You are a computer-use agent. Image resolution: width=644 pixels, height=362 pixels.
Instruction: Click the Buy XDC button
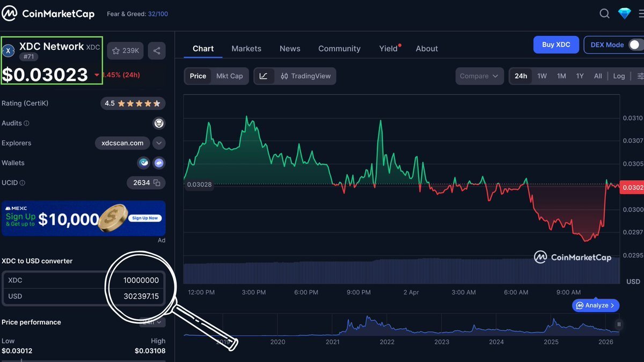pyautogui.click(x=556, y=45)
